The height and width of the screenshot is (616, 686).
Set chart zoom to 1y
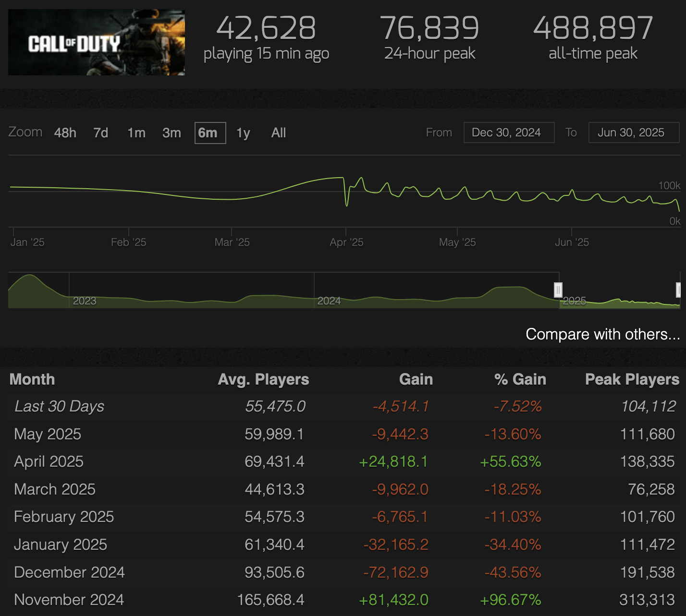point(243,133)
